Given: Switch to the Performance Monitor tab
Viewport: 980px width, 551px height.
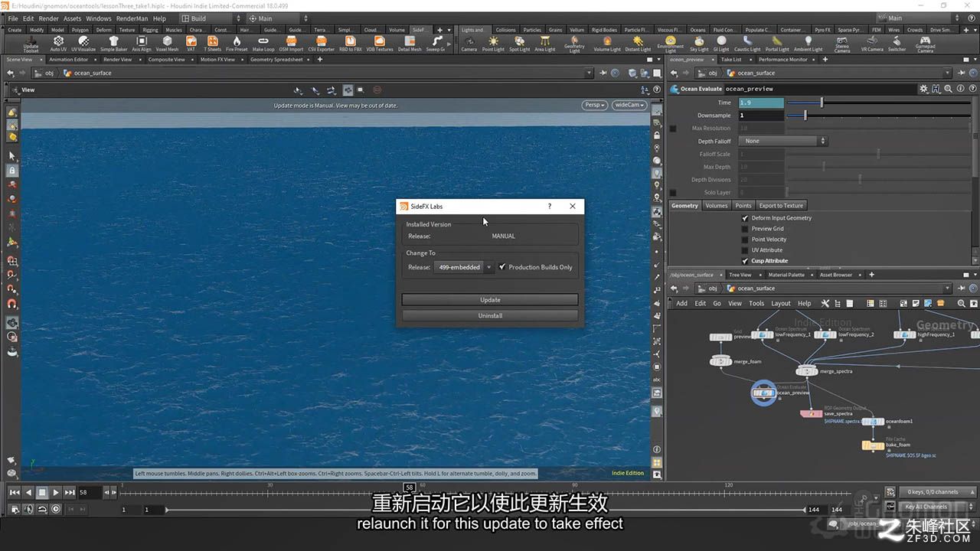Looking at the screenshot, I should pyautogui.click(x=782, y=59).
